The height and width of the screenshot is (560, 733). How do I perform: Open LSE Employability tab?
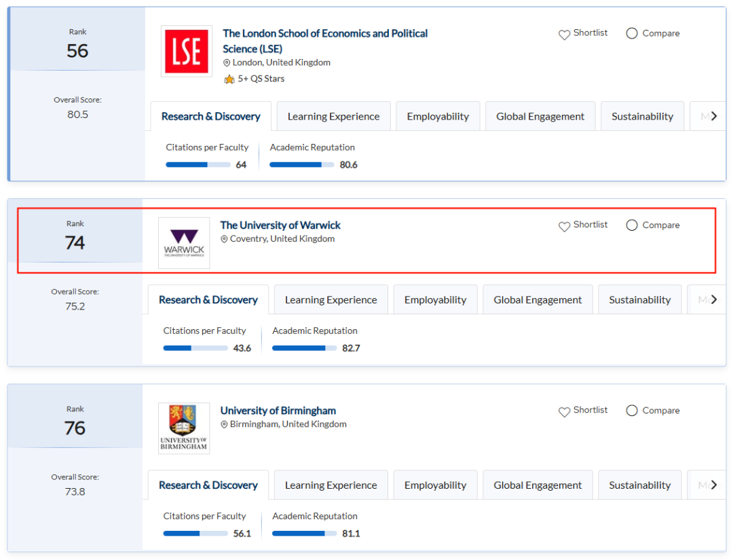pos(438,116)
